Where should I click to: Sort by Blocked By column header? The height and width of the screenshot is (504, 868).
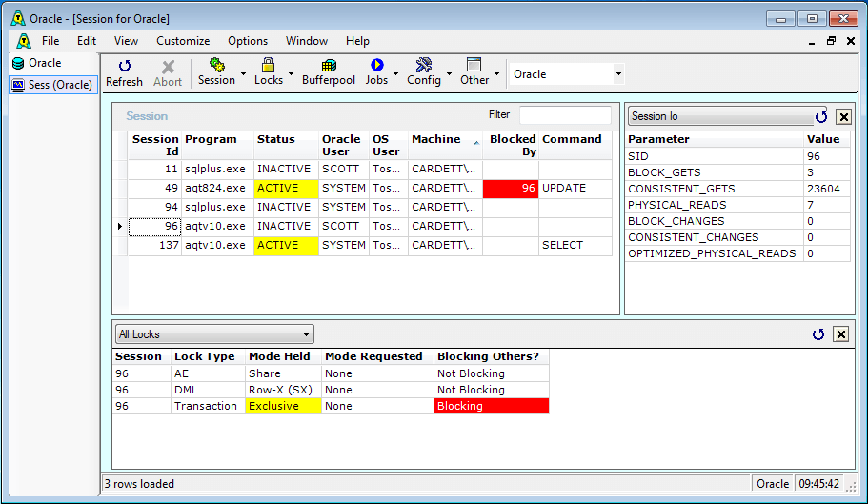[511, 146]
